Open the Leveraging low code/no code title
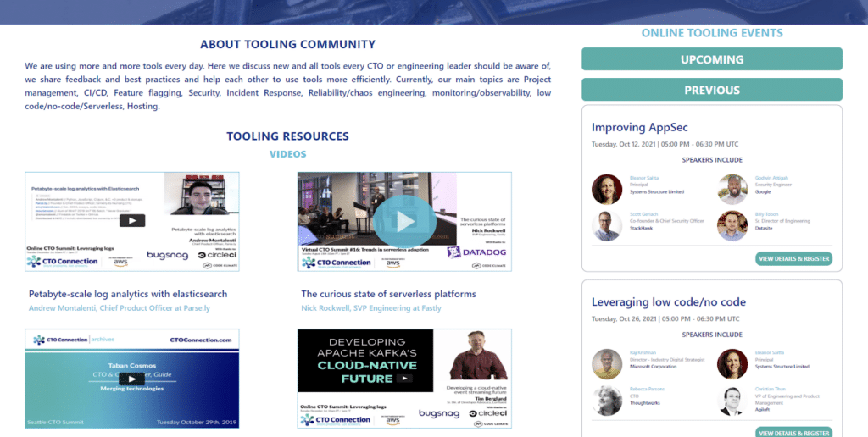The image size is (868, 437). point(668,301)
